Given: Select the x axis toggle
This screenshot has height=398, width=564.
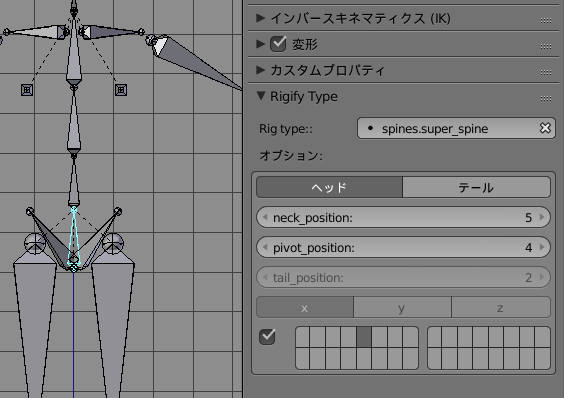Looking at the screenshot, I should [x=305, y=307].
